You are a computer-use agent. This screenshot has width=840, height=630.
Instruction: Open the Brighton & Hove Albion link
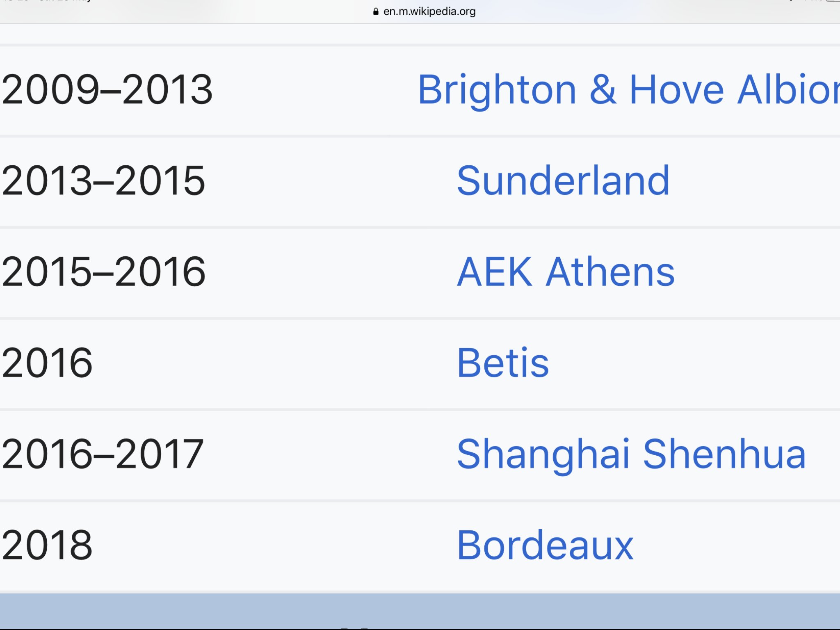tap(628, 90)
